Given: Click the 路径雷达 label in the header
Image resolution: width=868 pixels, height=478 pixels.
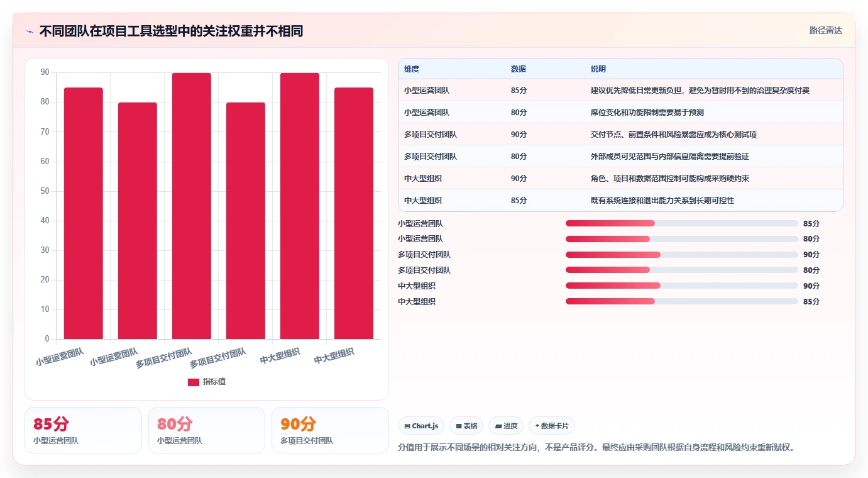Looking at the screenshot, I should pyautogui.click(x=825, y=30).
